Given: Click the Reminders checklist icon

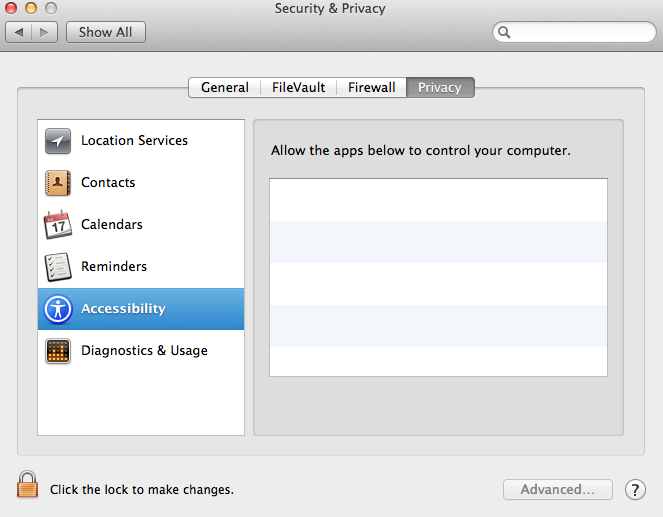Looking at the screenshot, I should 58,267.
